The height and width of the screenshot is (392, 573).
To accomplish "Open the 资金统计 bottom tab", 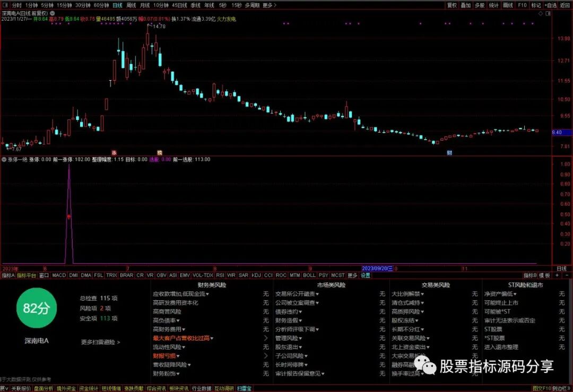I will pos(89,388).
